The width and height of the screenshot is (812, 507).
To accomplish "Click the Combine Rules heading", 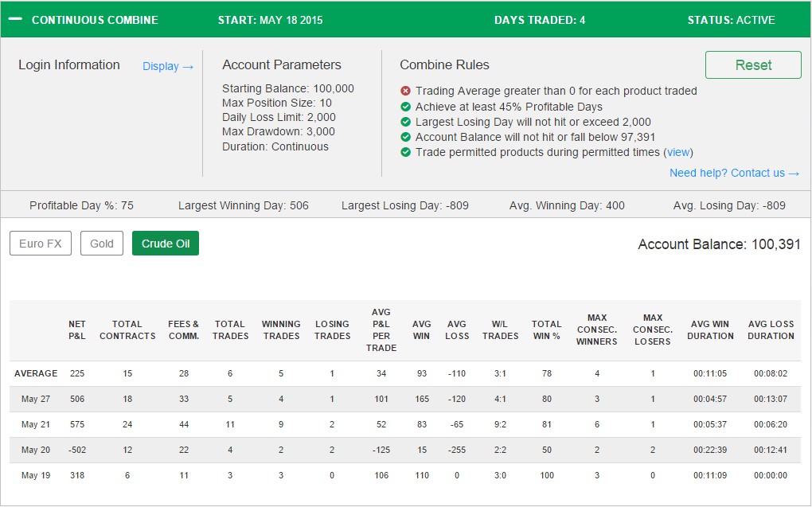I will click(444, 64).
